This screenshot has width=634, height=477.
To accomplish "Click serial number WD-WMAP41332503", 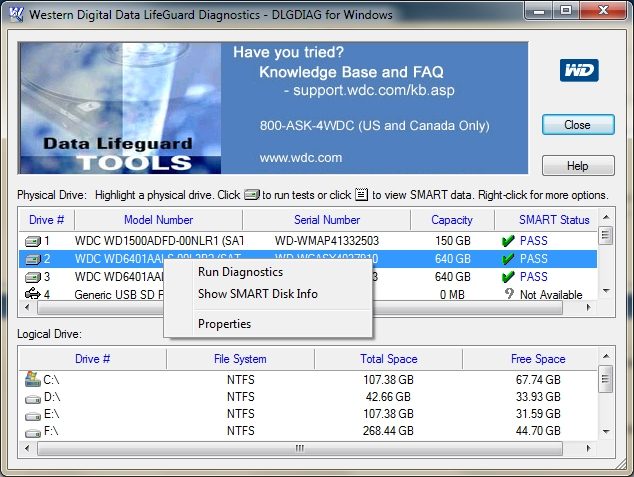I will click(x=327, y=241).
